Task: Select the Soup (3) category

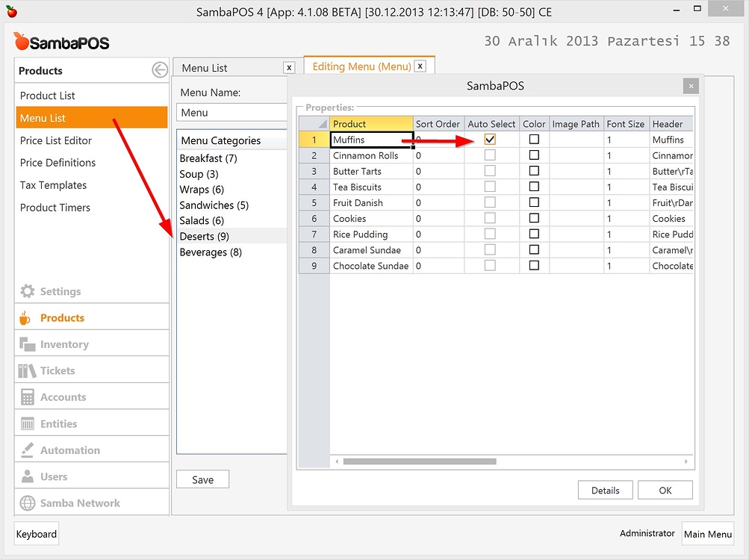Action: tap(232, 174)
